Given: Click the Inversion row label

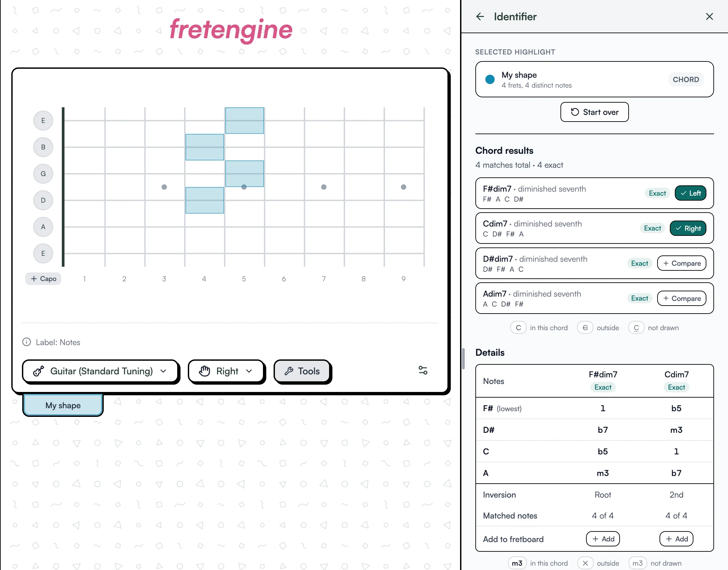Looking at the screenshot, I should point(499,495).
